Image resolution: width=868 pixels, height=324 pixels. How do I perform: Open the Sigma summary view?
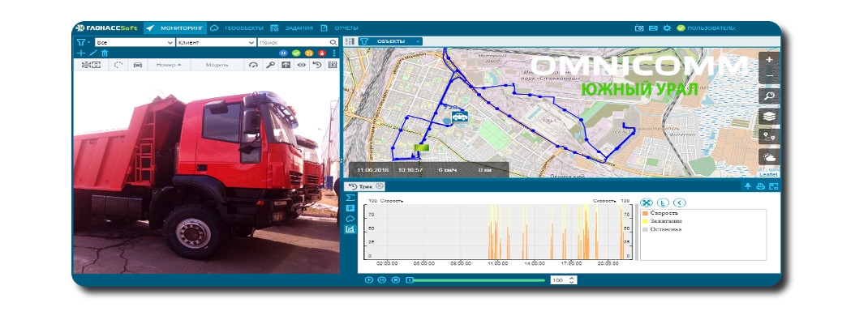tap(350, 198)
